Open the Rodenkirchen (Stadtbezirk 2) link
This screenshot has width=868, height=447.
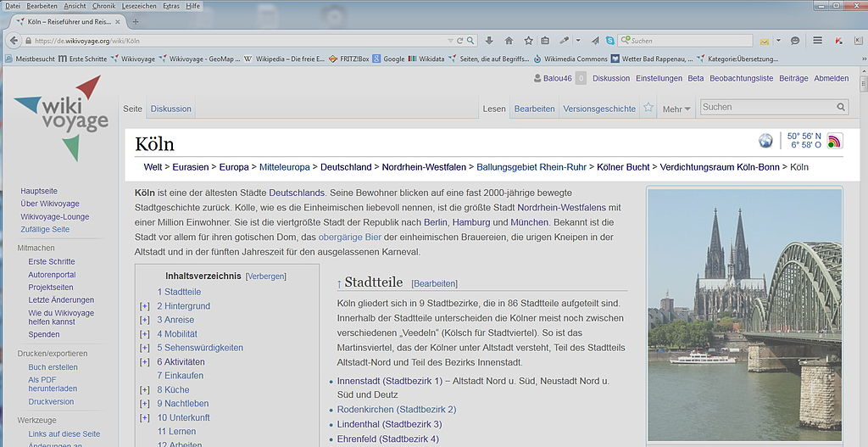(x=396, y=410)
